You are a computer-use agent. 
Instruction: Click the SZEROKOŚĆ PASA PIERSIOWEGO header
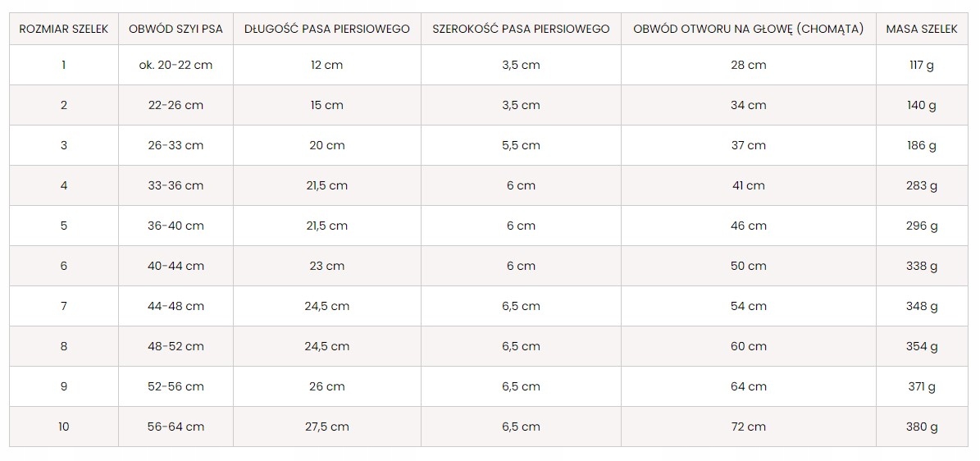(x=521, y=29)
